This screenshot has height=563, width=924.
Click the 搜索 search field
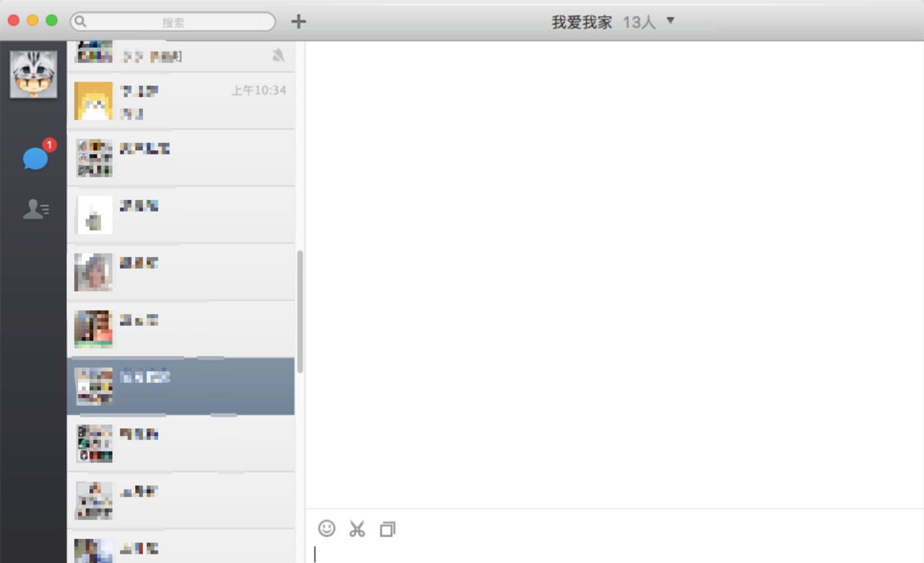pos(173,22)
